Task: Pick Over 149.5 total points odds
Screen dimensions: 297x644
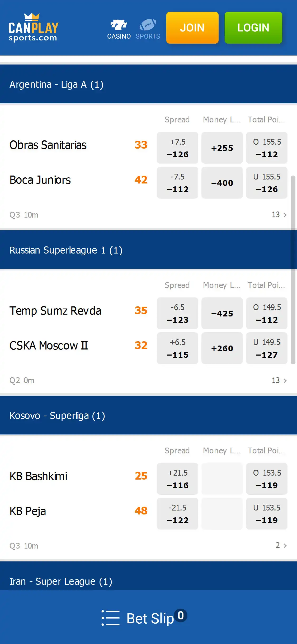Action: tap(267, 313)
